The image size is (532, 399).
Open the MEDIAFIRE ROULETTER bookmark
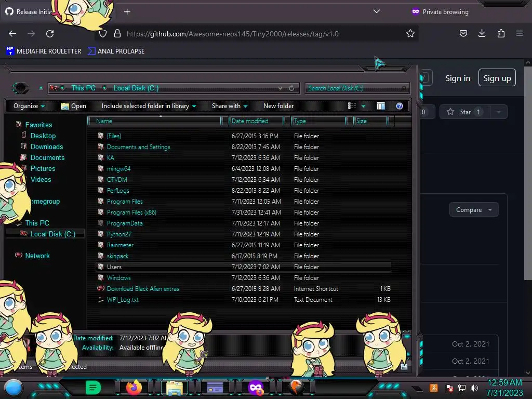[x=44, y=51]
